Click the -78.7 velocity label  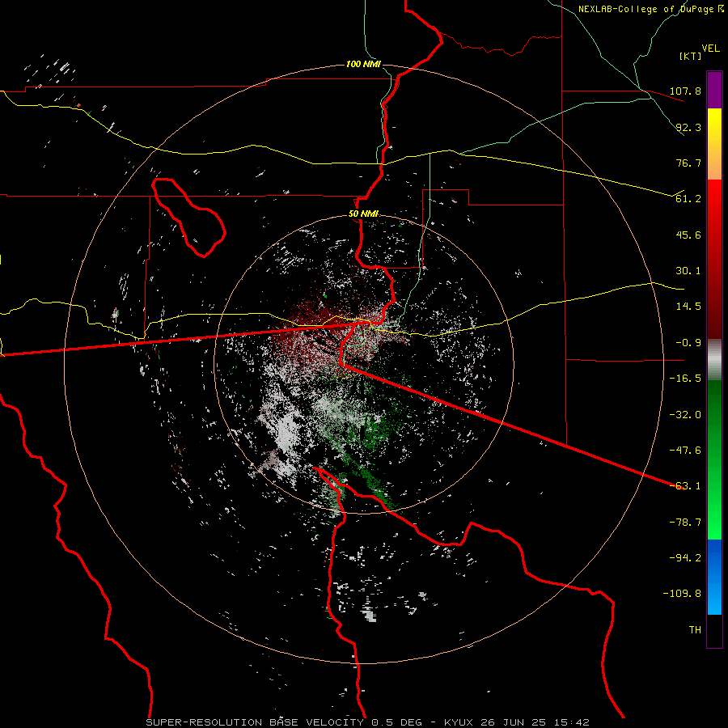pos(685,523)
